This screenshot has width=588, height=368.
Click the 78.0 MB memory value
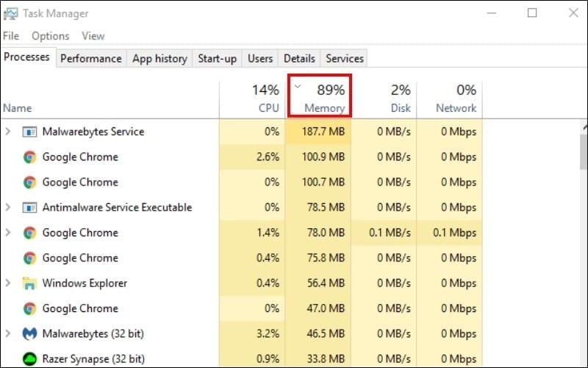click(326, 233)
